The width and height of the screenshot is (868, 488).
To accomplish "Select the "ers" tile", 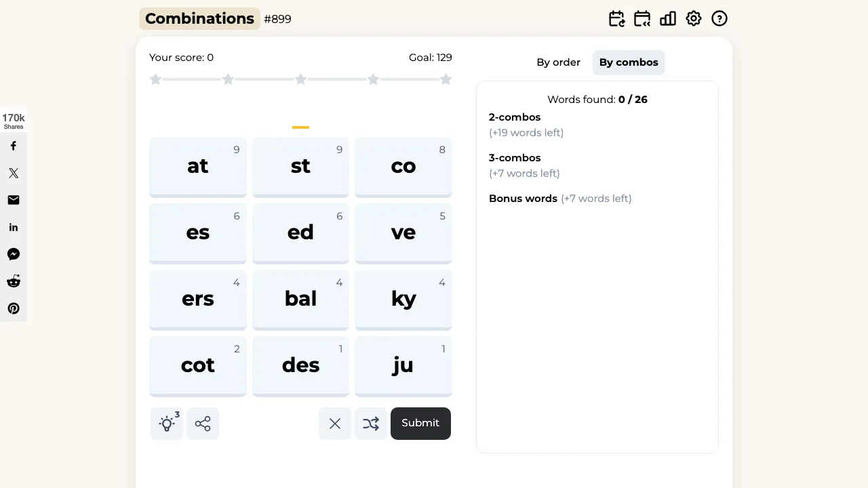I will 198,300.
